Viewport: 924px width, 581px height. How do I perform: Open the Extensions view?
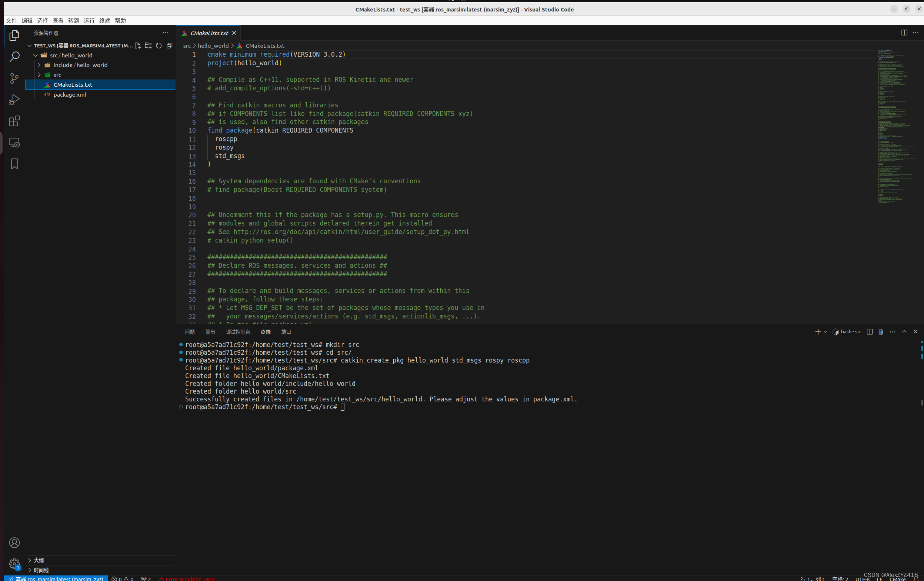[x=14, y=121]
